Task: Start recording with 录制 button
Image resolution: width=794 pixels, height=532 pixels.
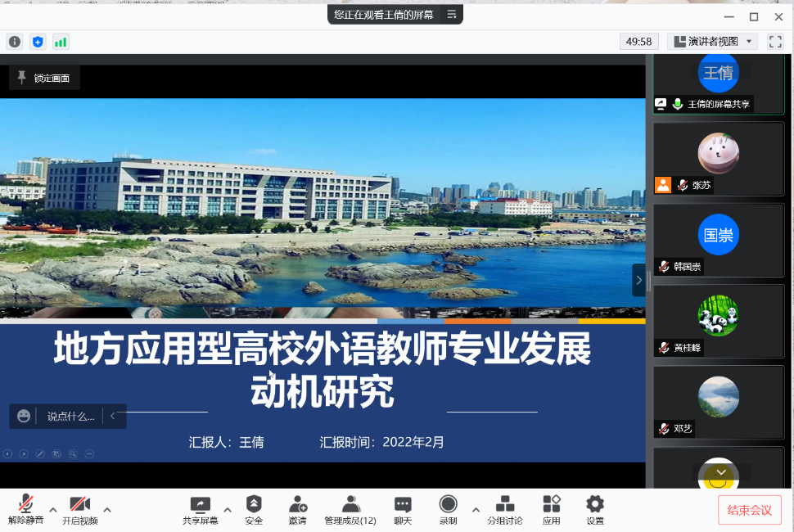Action: click(x=448, y=505)
